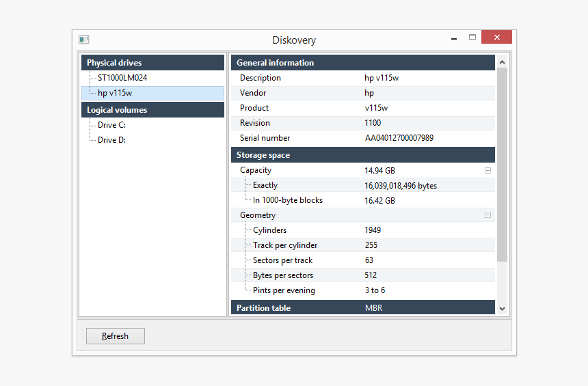588x386 pixels.
Task: Minimize the Diskovery window
Action: click(x=453, y=38)
